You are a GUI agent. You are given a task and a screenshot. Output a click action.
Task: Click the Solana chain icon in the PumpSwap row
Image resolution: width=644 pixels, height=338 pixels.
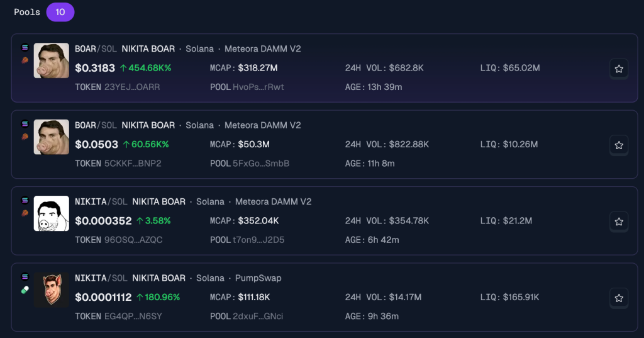(x=25, y=276)
